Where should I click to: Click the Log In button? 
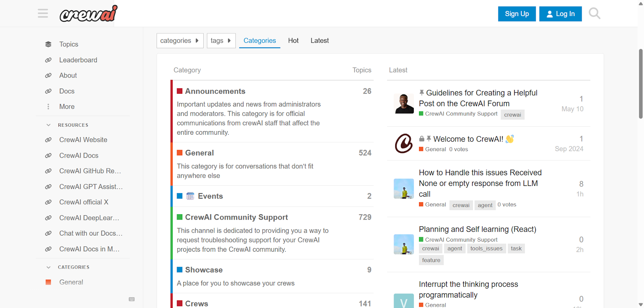pos(560,14)
